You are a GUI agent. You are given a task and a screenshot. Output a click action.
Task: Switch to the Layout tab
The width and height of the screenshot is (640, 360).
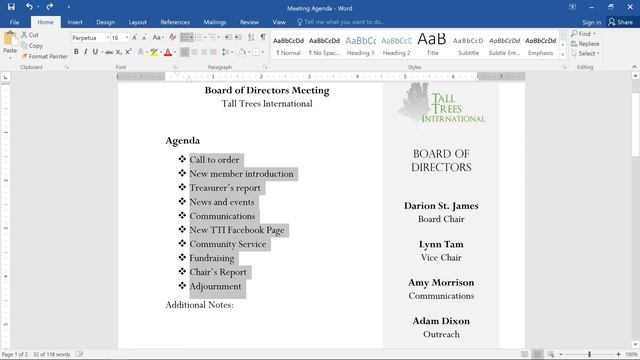138,22
